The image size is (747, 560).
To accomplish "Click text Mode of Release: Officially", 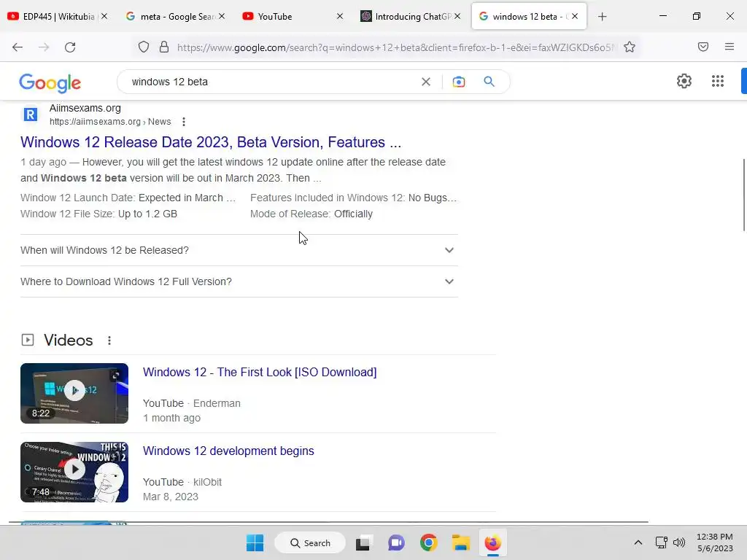I will [311, 214].
